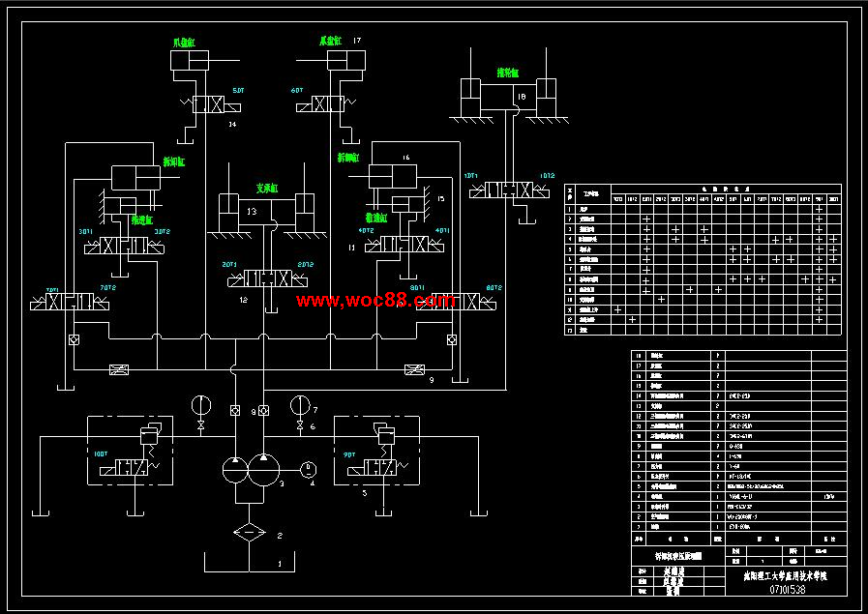
Task: Select the valve between 1DT1 and 1DT2
Action: tap(510, 190)
